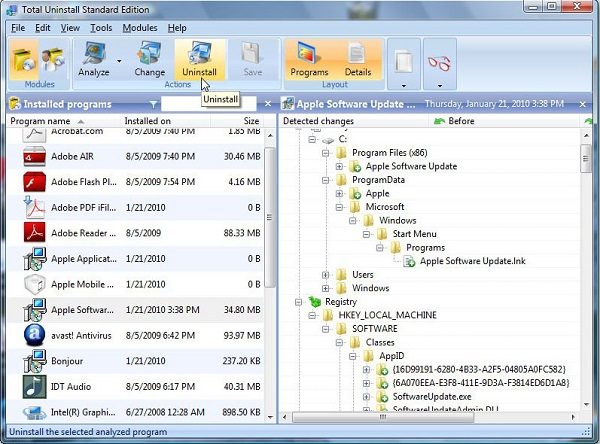
Task: Collapse the HKEY_LOCAL_MACHINE key
Action: pos(312,315)
